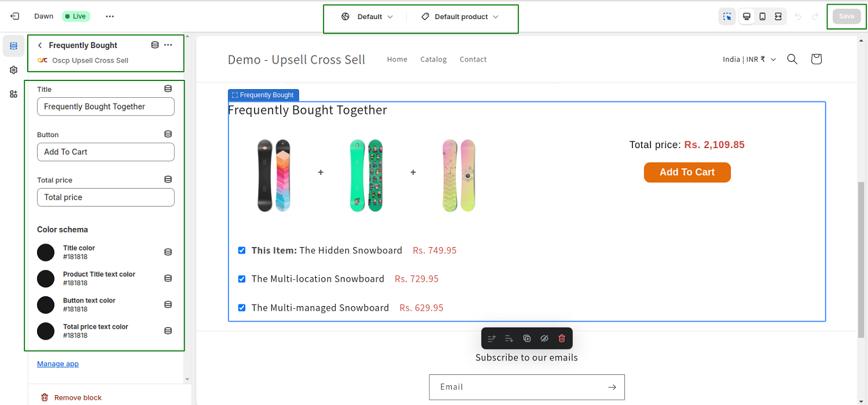The image size is (868, 405).
Task: Switch to mobile preview icon
Action: point(763,16)
